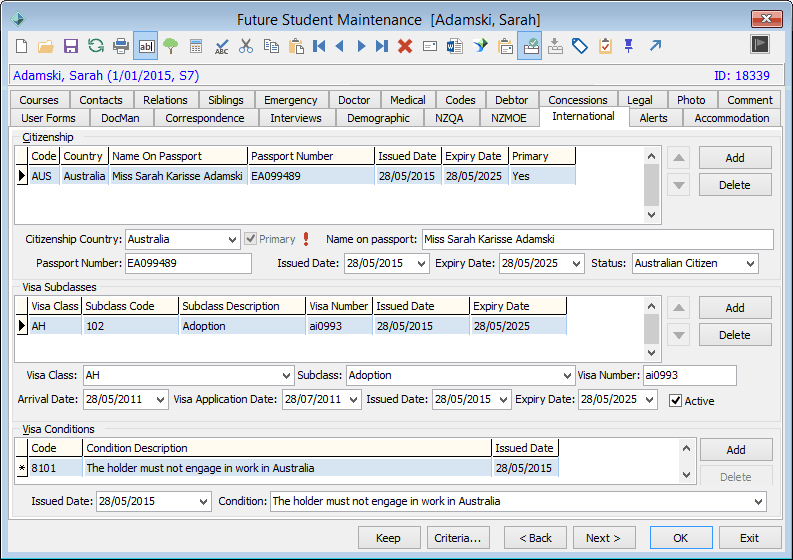Click the Exit button
Screen dimensions: 793x560
coord(750,538)
